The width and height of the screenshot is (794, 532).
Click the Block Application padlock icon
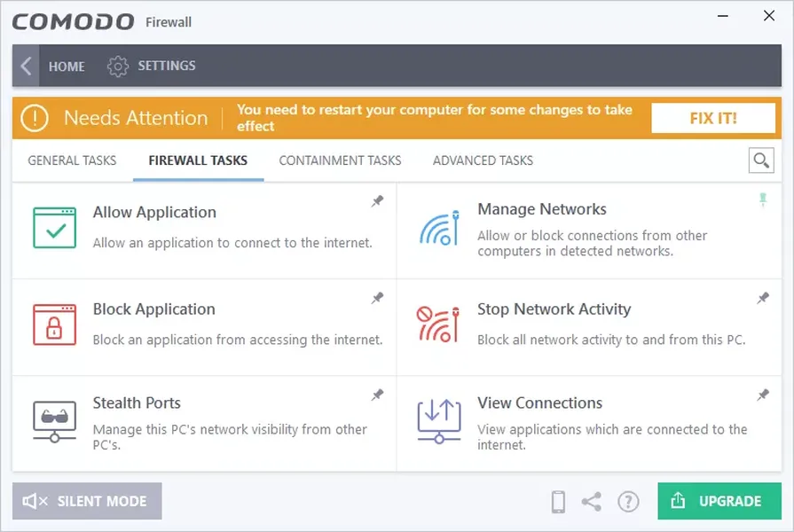point(54,325)
